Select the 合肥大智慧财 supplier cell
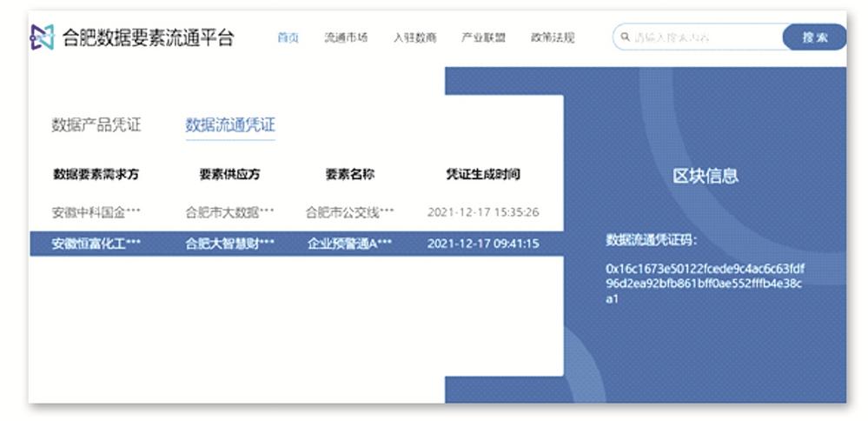Screen dimensions: 868x421 (x=229, y=244)
